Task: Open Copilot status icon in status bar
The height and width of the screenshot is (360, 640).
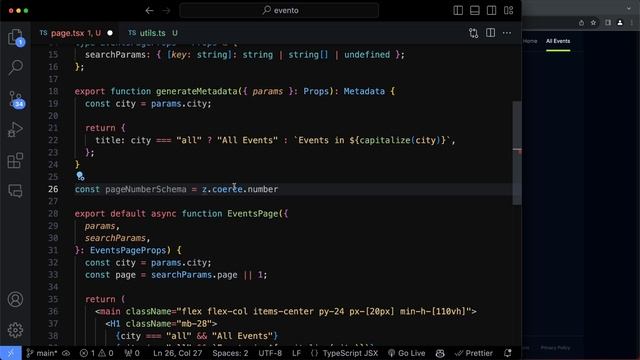Action: 440,353
